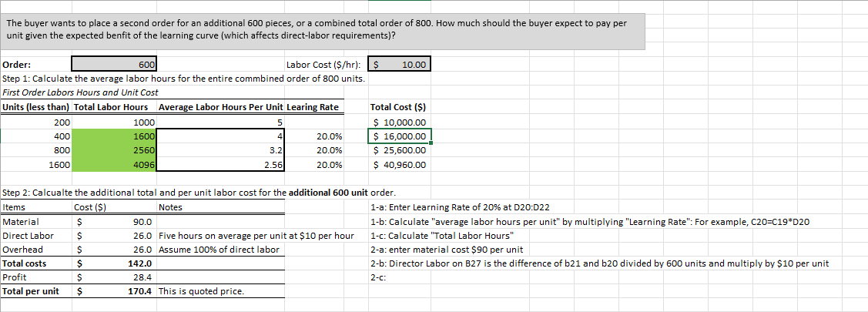Click the Total costs value 142.0
Viewport: 868px width, 312px height.
click(115, 263)
